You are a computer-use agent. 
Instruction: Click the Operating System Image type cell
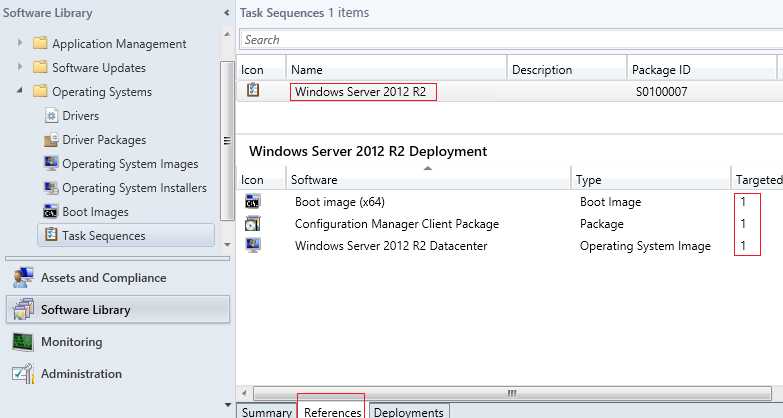645,246
